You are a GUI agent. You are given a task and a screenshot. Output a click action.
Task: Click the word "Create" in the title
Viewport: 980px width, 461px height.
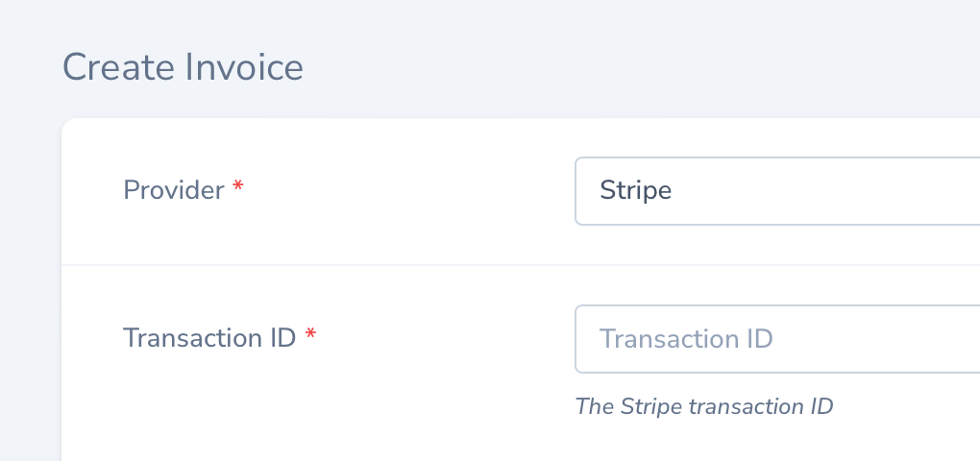click(106, 67)
